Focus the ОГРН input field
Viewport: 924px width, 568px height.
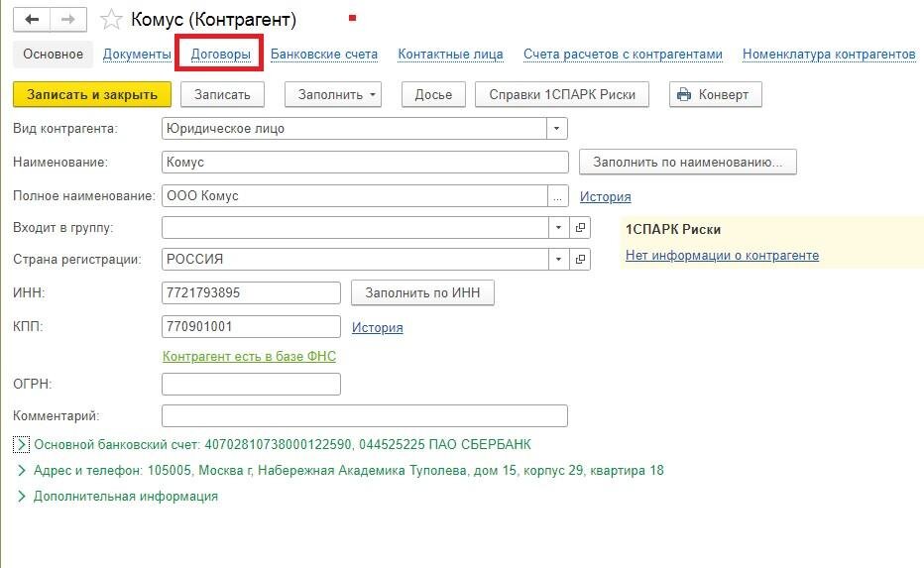tap(251, 385)
